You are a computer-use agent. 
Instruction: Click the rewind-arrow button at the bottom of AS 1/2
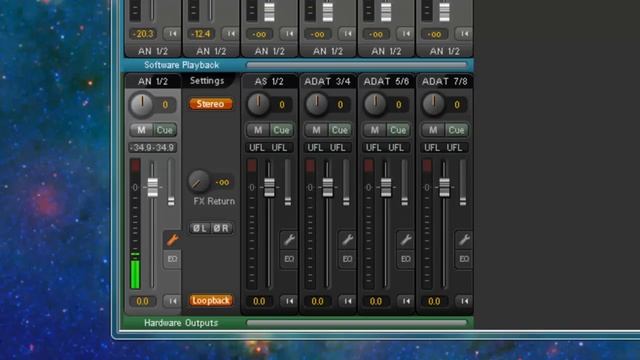click(x=289, y=301)
